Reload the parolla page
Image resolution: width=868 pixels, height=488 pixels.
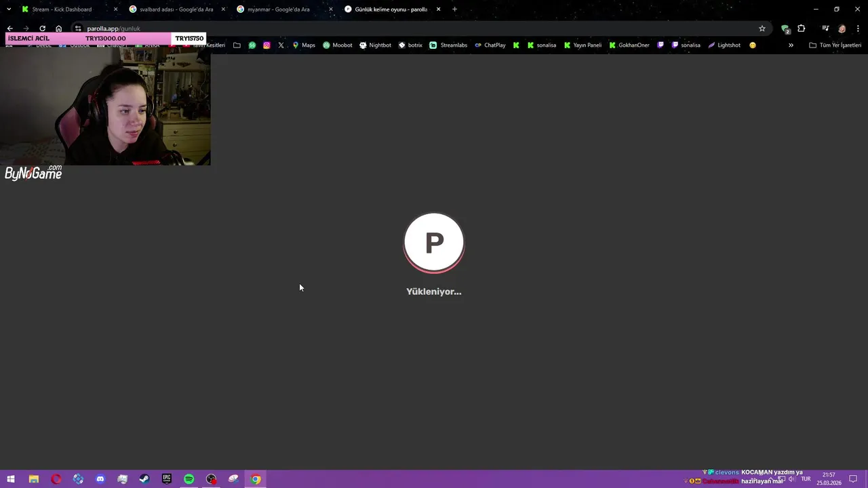point(42,28)
